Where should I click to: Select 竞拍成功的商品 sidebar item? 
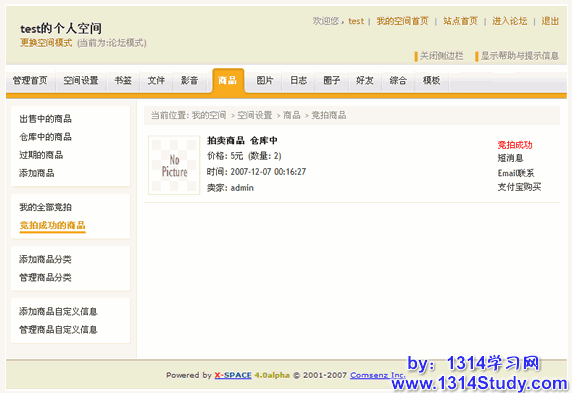click(x=52, y=226)
